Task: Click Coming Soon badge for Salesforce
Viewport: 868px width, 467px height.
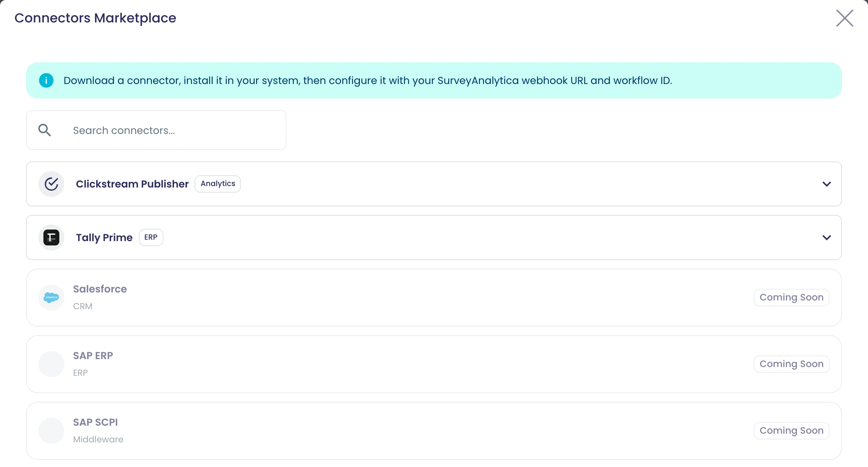Action: (791, 298)
